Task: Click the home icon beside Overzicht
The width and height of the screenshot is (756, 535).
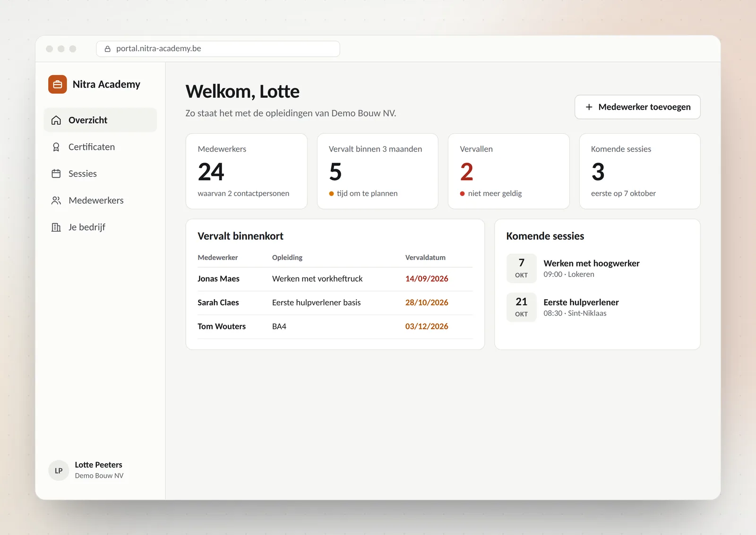Action: pos(56,120)
